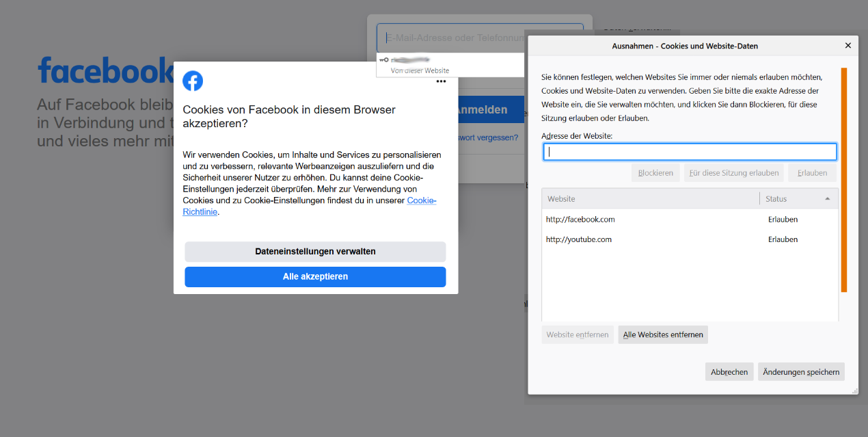Click the resize grip of Ausnahmen dialog
The height and width of the screenshot is (437, 868).
click(855, 390)
